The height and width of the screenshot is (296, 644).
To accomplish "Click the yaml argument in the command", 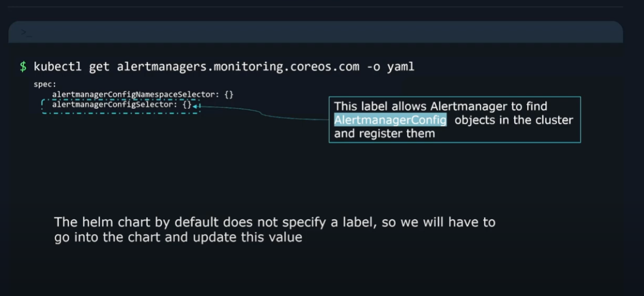I will (x=400, y=67).
